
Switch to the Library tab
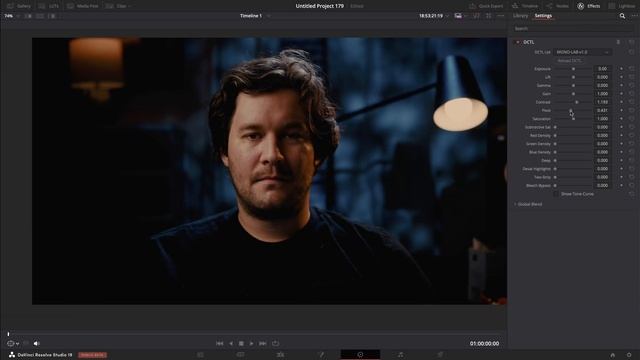(x=520, y=16)
